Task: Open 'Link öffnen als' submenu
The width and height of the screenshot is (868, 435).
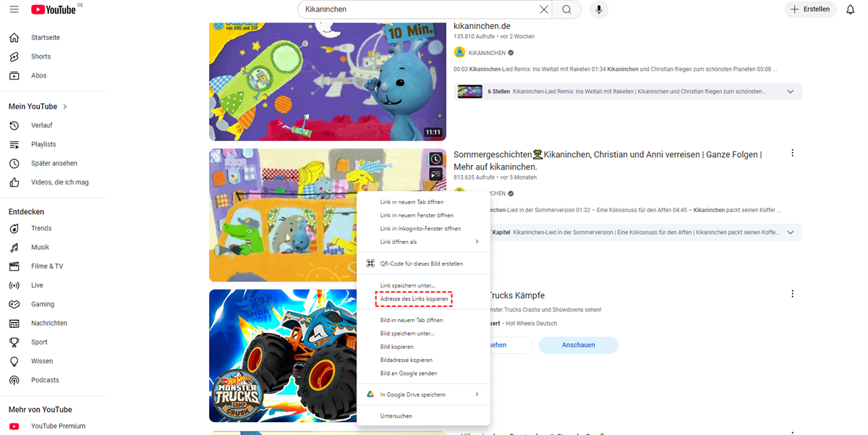Action: (x=424, y=242)
